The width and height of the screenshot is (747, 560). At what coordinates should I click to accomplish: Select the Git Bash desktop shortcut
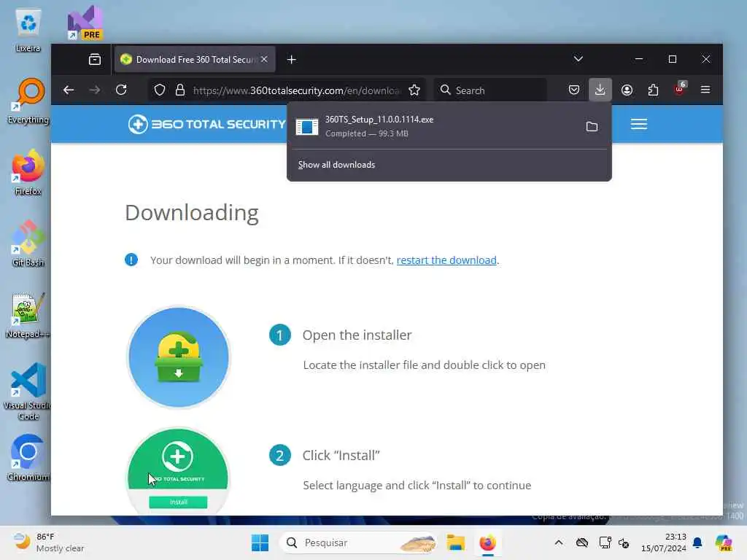coord(28,244)
